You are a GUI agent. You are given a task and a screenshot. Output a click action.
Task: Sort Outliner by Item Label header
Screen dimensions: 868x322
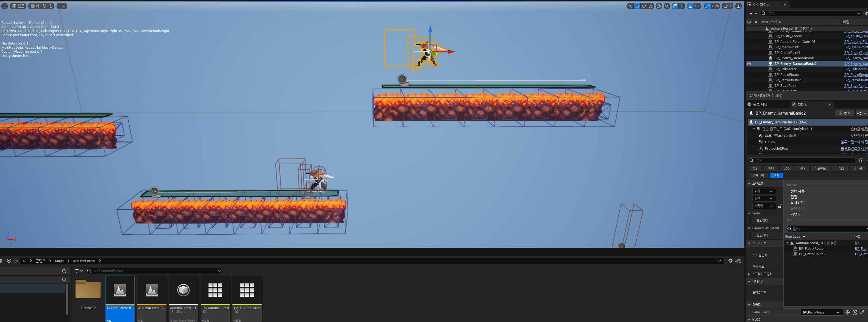point(800,22)
